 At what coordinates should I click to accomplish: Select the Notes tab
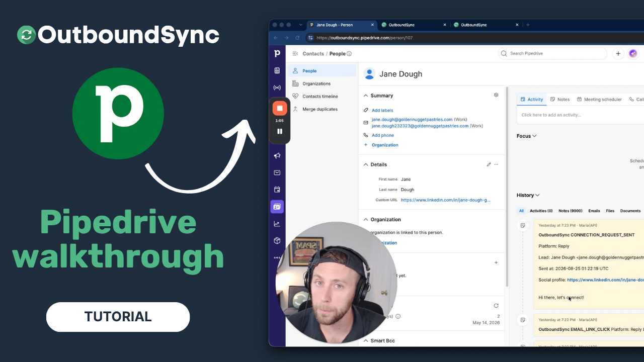pyautogui.click(x=560, y=100)
